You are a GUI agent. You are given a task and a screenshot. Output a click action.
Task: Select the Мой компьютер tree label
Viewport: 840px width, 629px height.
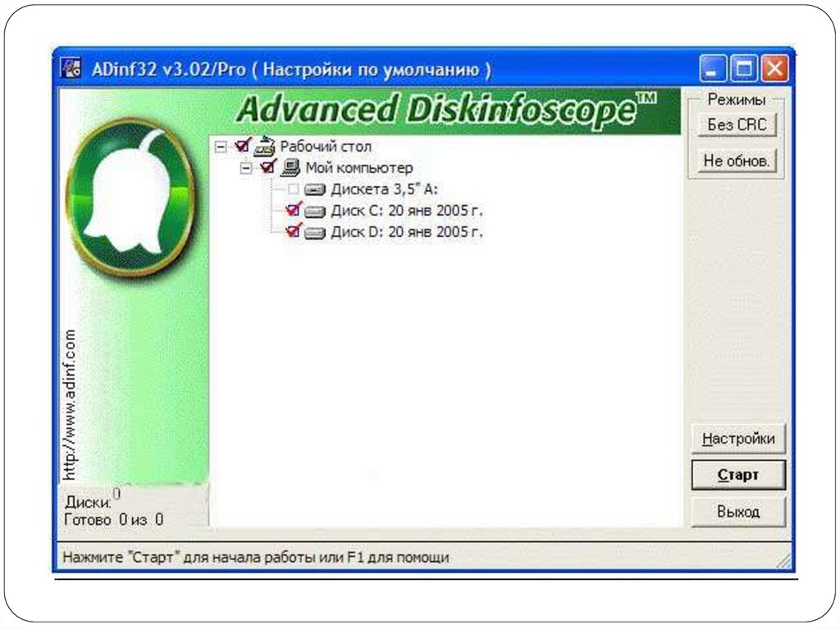click(359, 167)
